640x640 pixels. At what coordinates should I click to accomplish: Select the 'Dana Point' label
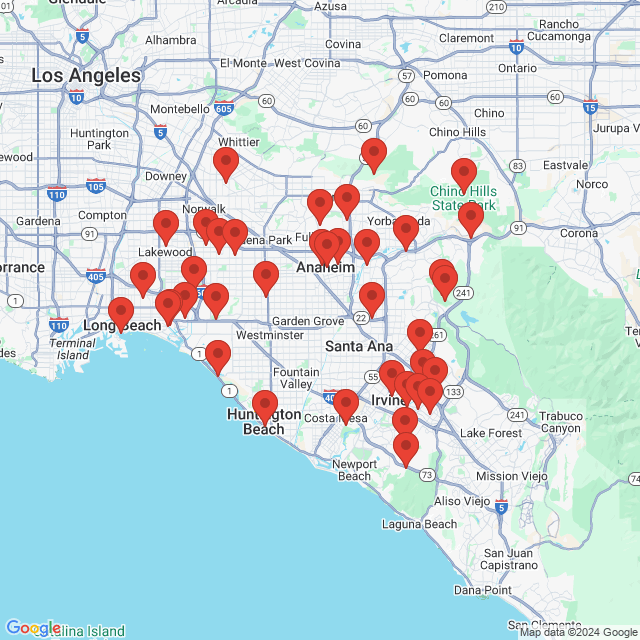[x=482, y=590]
